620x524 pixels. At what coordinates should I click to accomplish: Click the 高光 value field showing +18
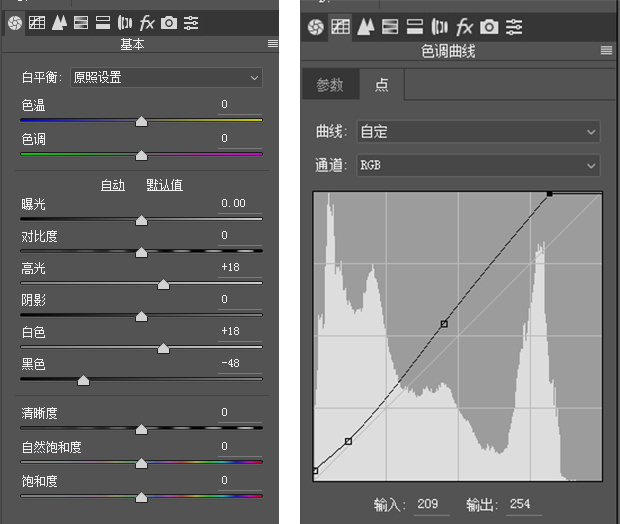(x=240, y=268)
